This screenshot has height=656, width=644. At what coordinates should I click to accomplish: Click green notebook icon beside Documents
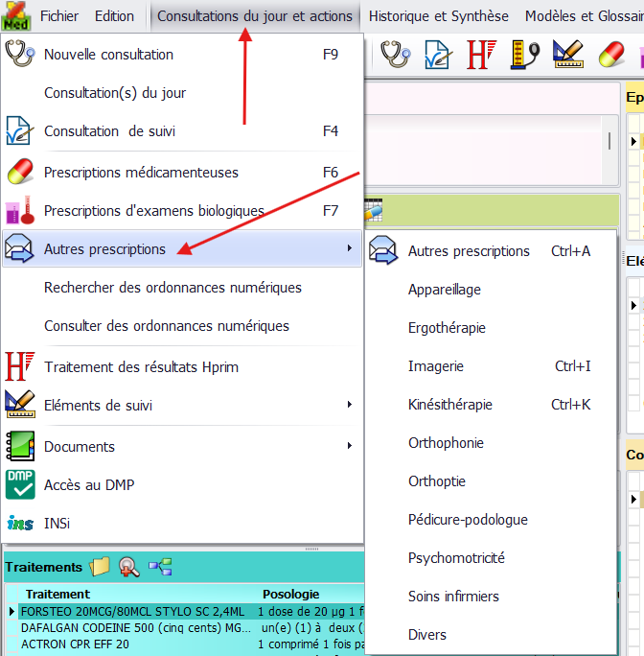coord(20,446)
